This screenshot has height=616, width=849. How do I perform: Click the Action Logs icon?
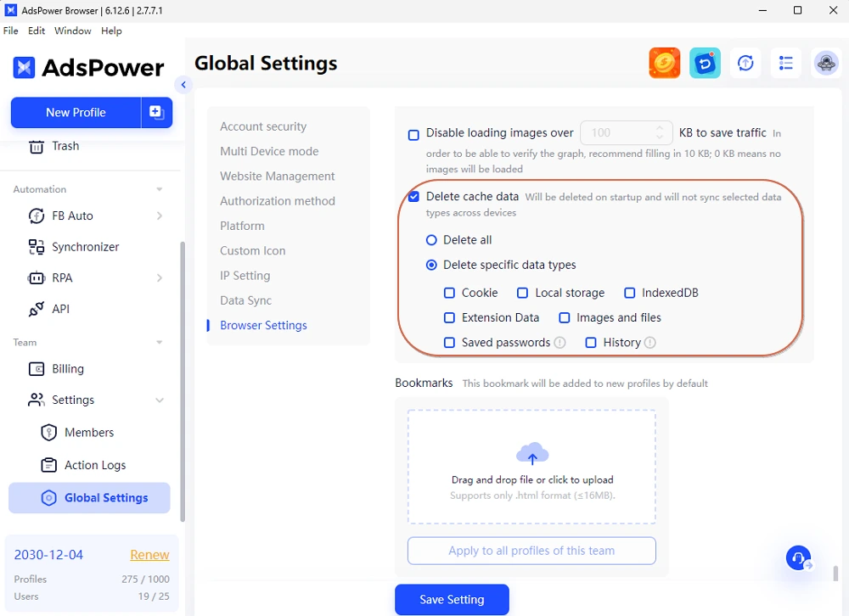click(x=48, y=465)
